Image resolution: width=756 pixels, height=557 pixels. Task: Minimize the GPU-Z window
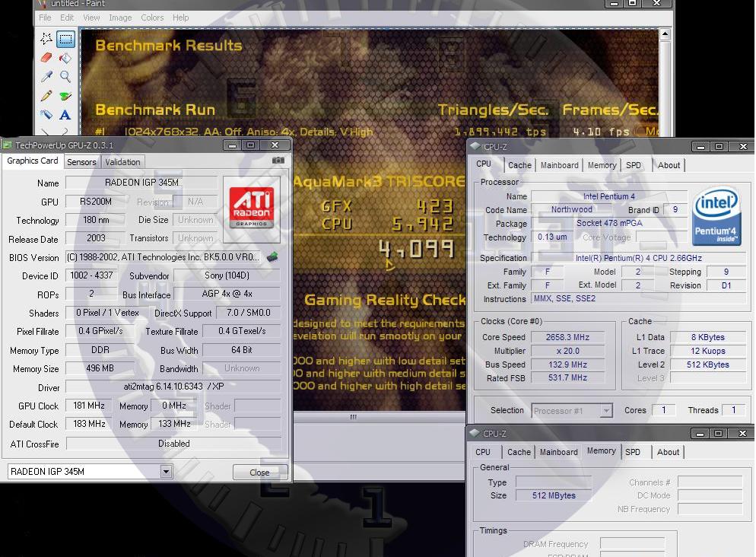pyautogui.click(x=233, y=145)
